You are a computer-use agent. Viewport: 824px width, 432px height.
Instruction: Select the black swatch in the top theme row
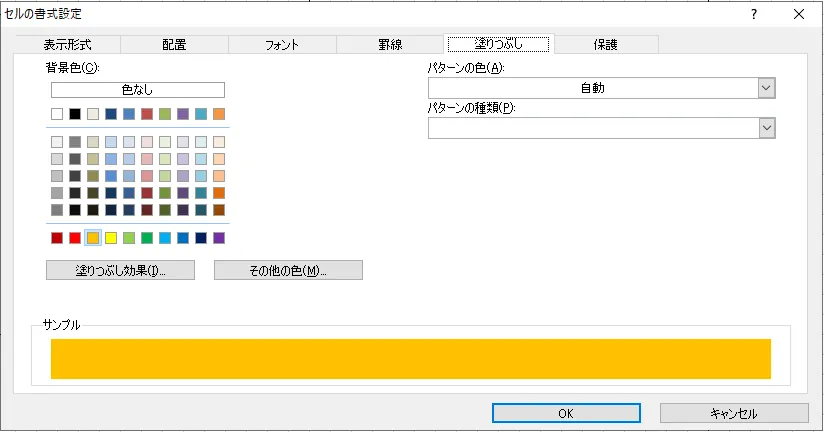(x=75, y=114)
